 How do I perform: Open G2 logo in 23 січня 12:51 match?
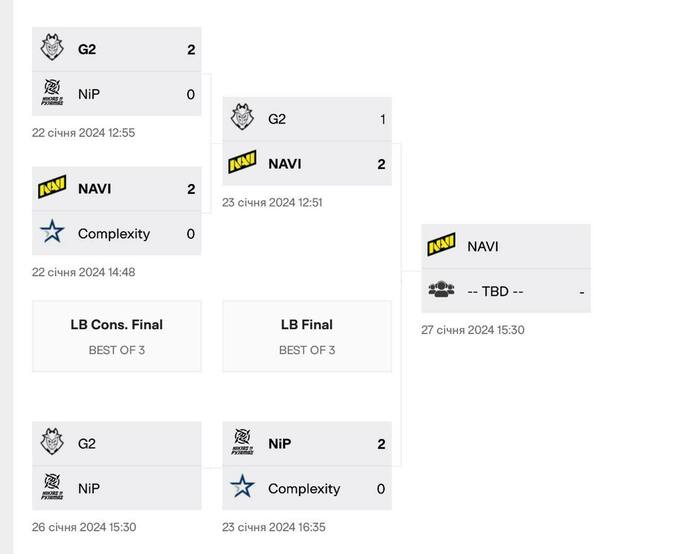point(242,119)
